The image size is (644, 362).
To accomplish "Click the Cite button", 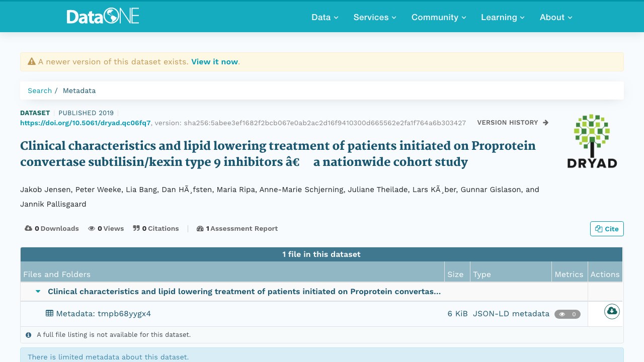I will 607,229.
